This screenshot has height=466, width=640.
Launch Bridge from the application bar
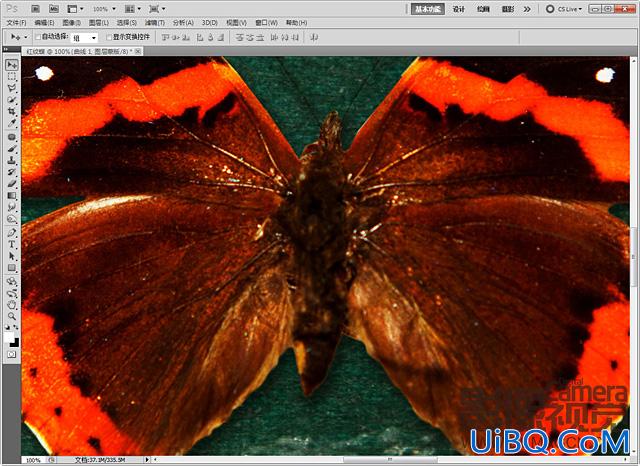36,9
